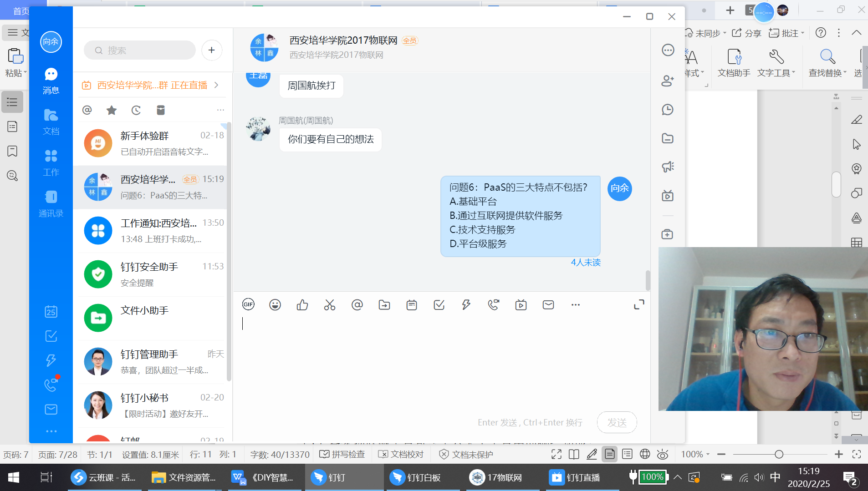The width and height of the screenshot is (868, 491).
Task: Click the zoom slider handle
Action: pos(779,454)
